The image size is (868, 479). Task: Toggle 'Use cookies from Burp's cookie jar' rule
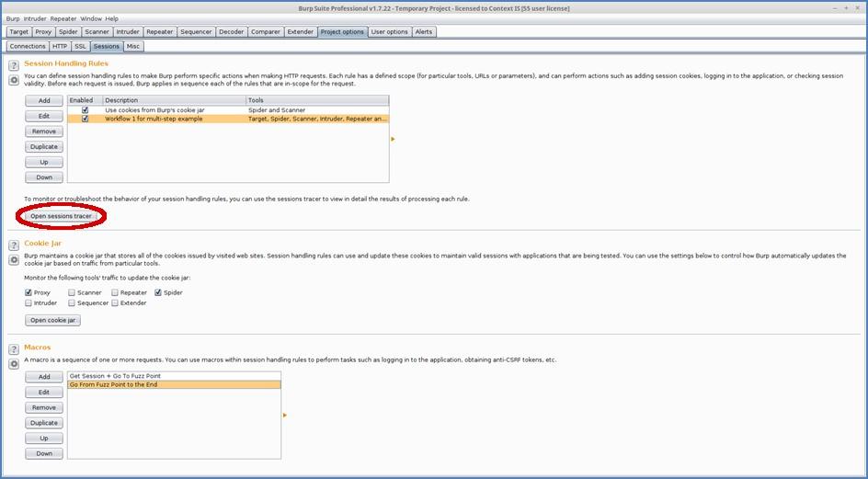(x=85, y=110)
